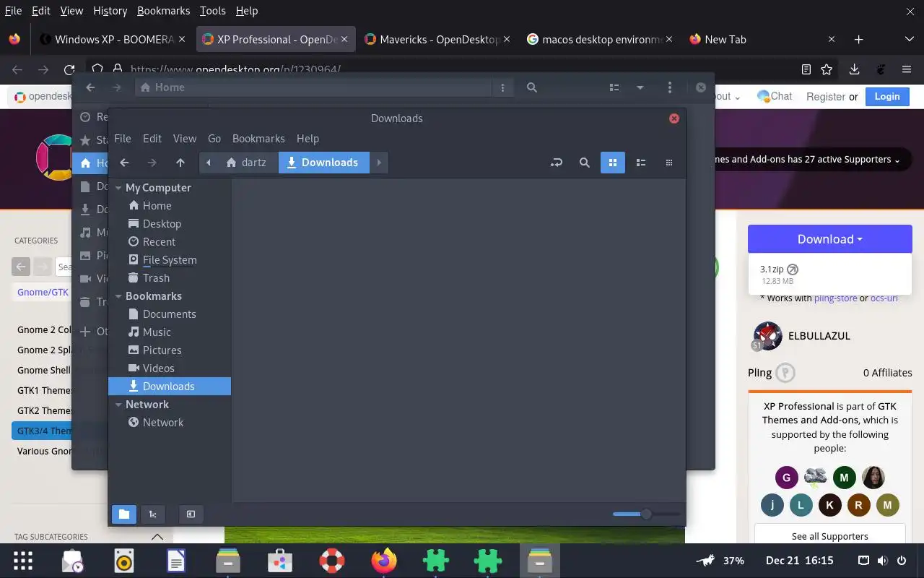Adjust the Downloads zoom slider

[x=646, y=514]
